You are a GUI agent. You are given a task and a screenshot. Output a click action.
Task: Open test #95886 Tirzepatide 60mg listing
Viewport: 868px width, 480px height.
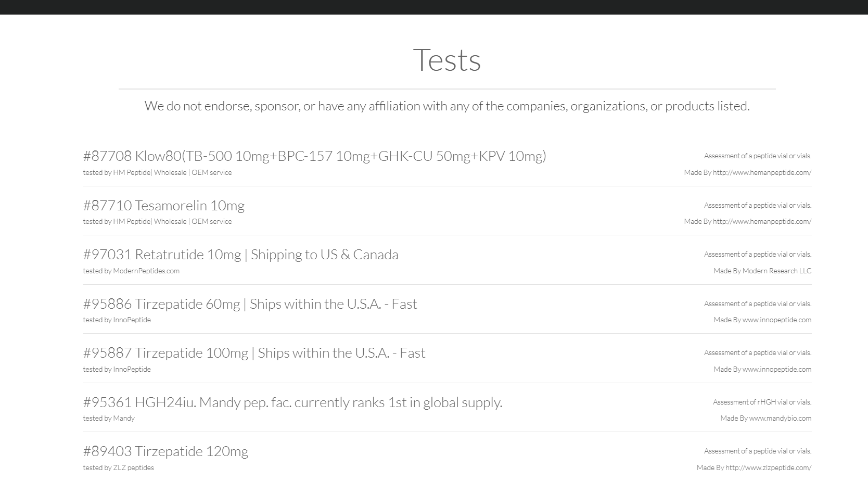click(250, 304)
